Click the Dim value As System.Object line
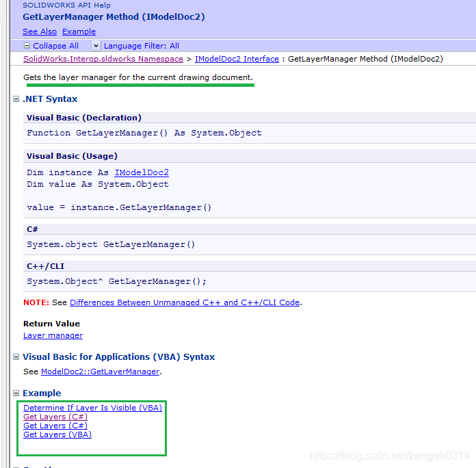Viewport: 476px width, 468px height. click(x=98, y=184)
